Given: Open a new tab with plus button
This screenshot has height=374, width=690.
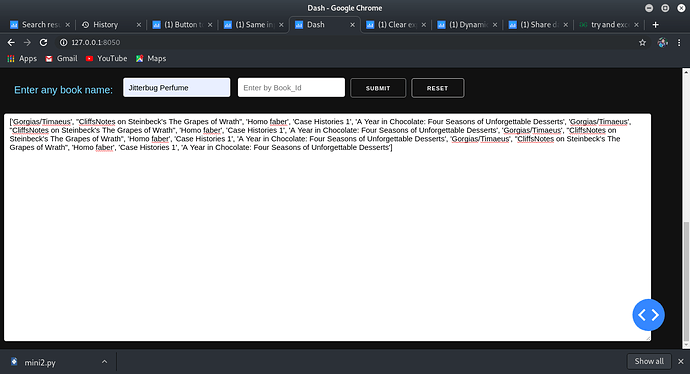Looking at the screenshot, I should coord(656,25).
